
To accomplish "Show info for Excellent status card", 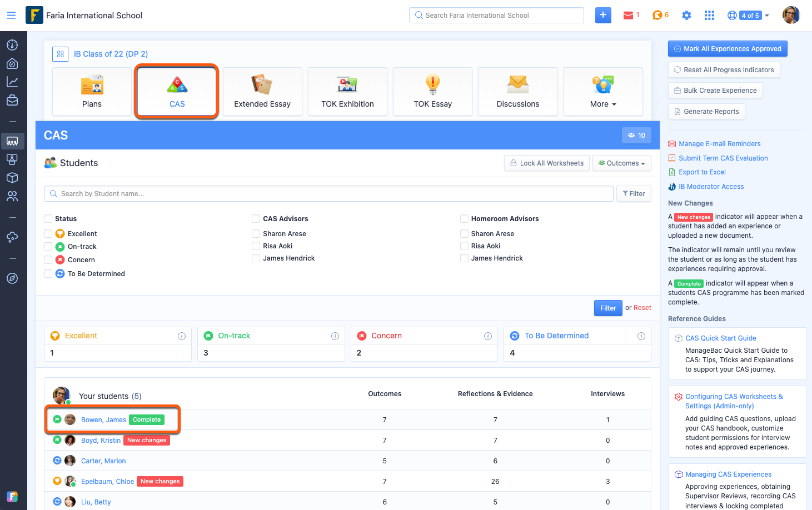I will click(181, 336).
